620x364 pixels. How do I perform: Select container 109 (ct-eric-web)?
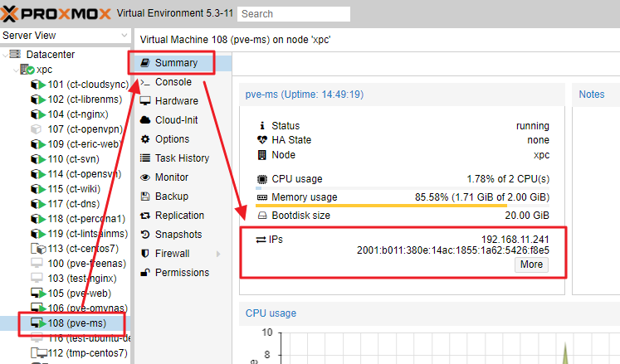[85, 144]
